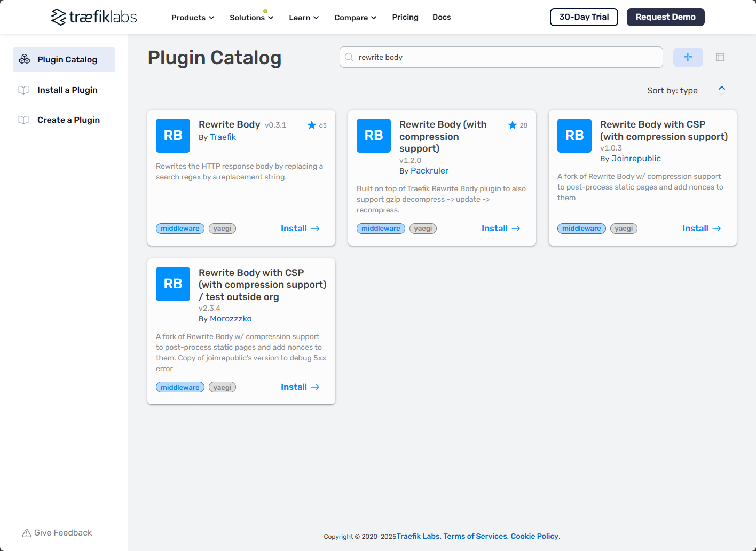The image size is (756, 551).
Task: Expand the Products dropdown menu
Action: [193, 18]
